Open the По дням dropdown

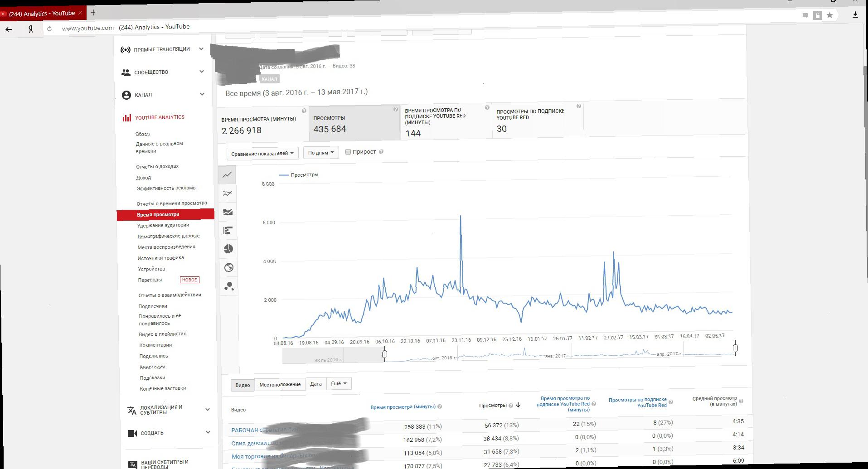coord(321,152)
